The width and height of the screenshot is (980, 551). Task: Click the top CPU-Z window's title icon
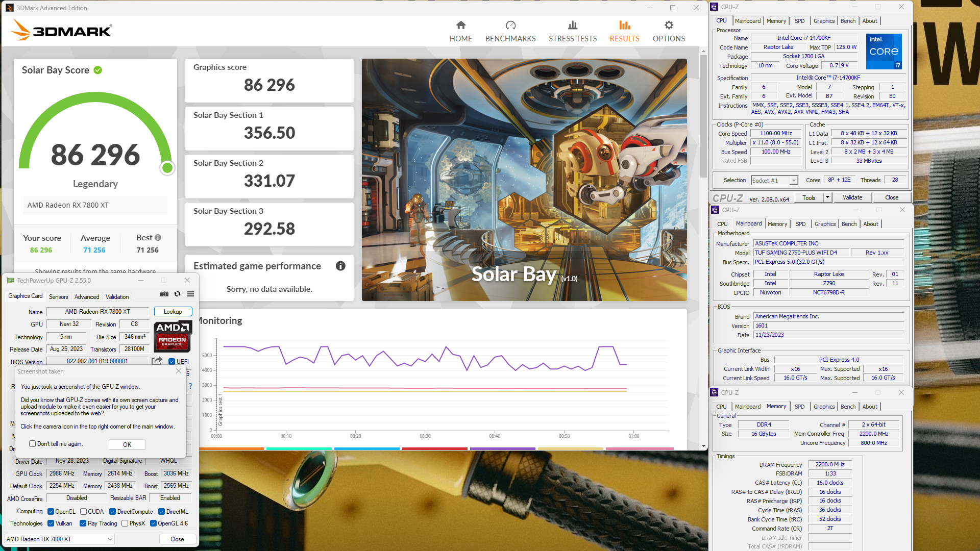(x=714, y=7)
